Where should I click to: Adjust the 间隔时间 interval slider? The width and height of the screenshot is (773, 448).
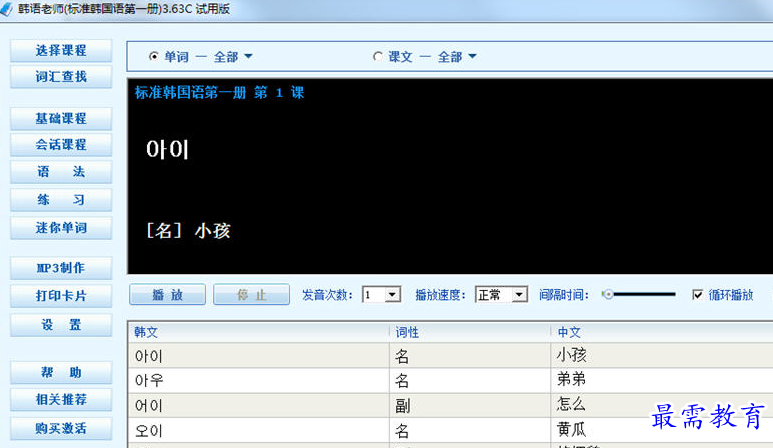pyautogui.click(x=638, y=295)
